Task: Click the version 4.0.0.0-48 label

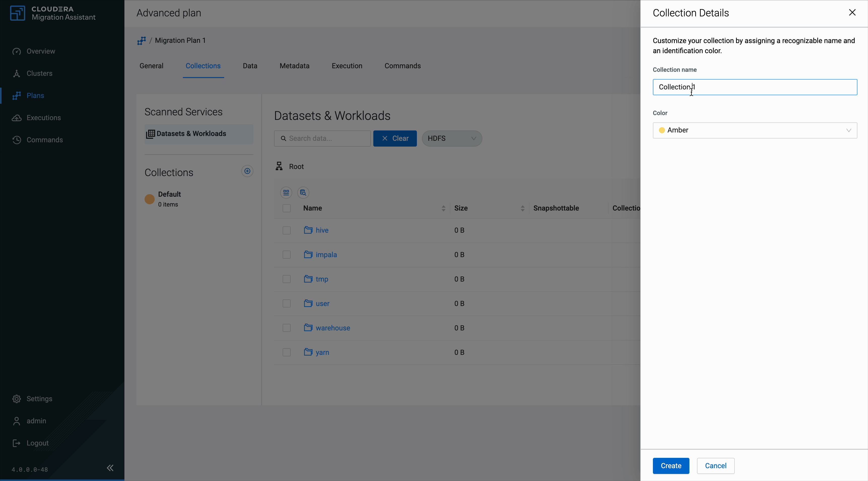Action: click(30, 470)
